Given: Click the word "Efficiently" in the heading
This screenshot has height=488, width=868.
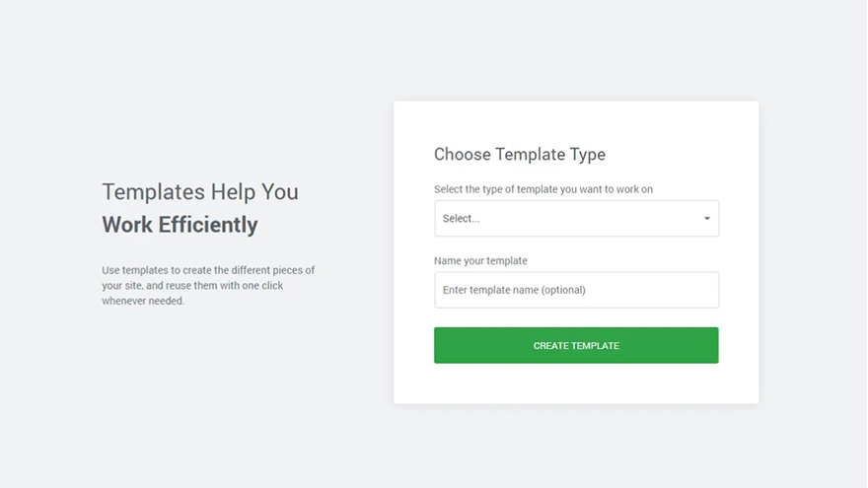Looking at the screenshot, I should pyautogui.click(x=207, y=225).
